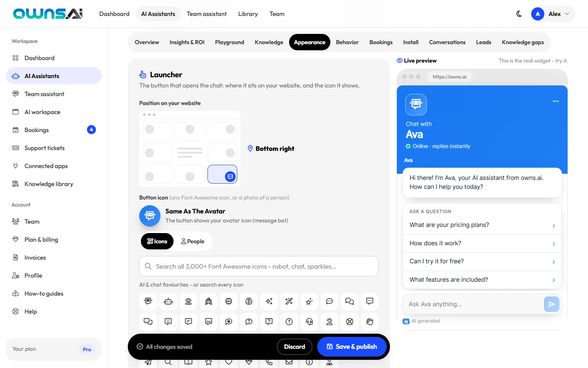Screen dimensions: 588x368
Task: Set launcher position to top left
Action: tap(157, 132)
